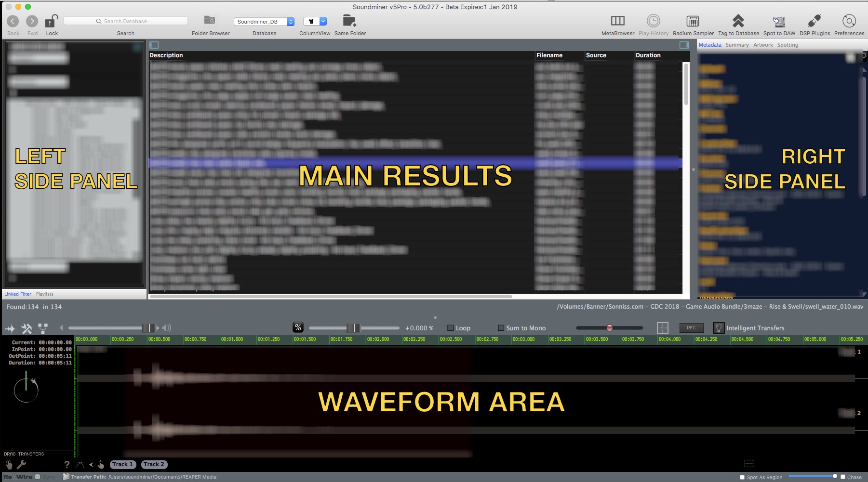Toggle left side panel visibility button

tap(154, 45)
